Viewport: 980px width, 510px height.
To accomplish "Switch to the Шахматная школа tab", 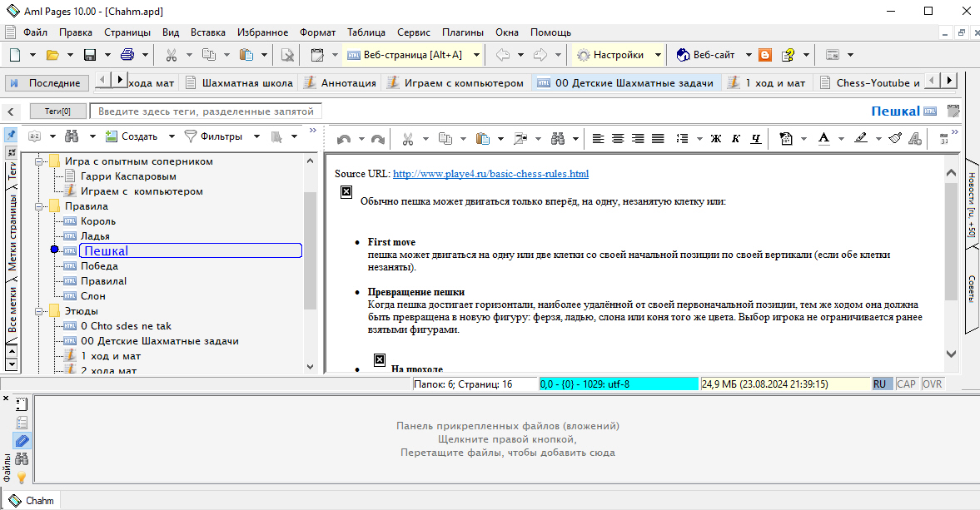I will [240, 82].
